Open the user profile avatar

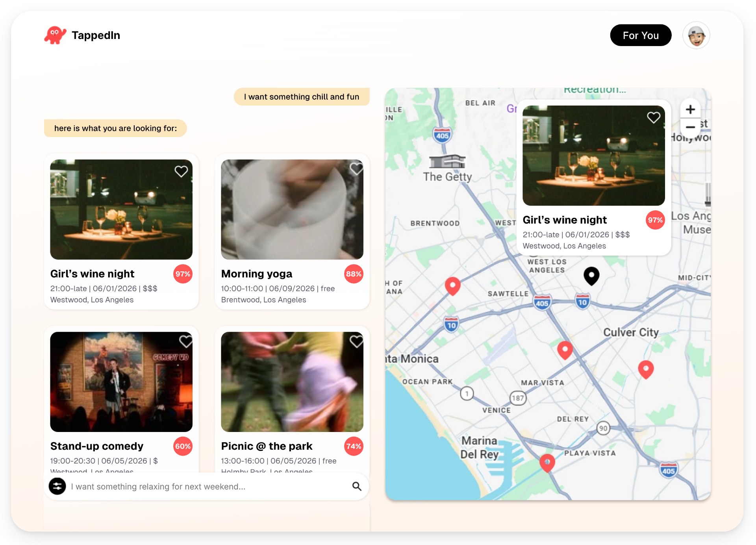click(x=696, y=35)
